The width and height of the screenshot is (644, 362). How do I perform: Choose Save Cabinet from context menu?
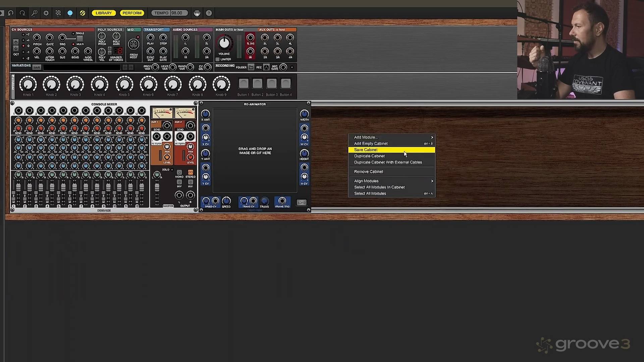click(366, 150)
